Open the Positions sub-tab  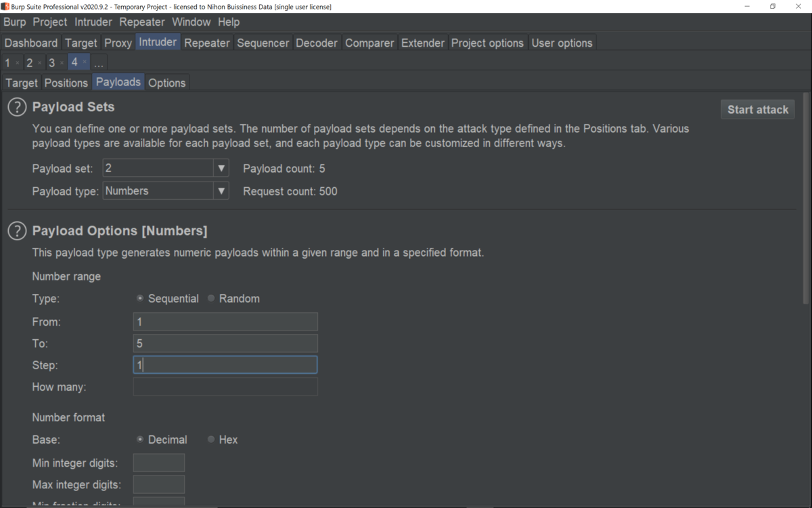coord(66,83)
